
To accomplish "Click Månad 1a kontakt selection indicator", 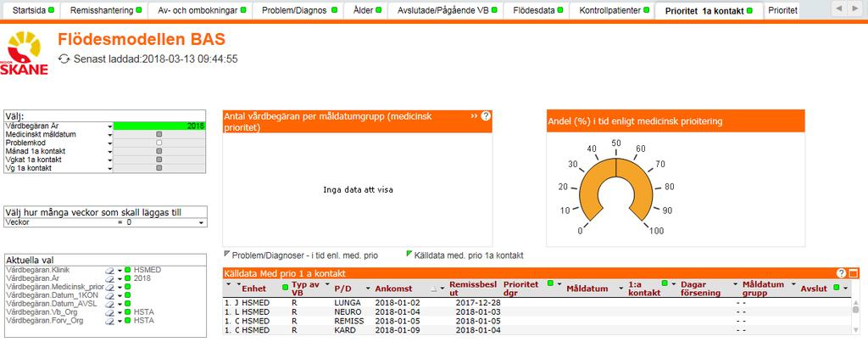I will (x=159, y=151).
